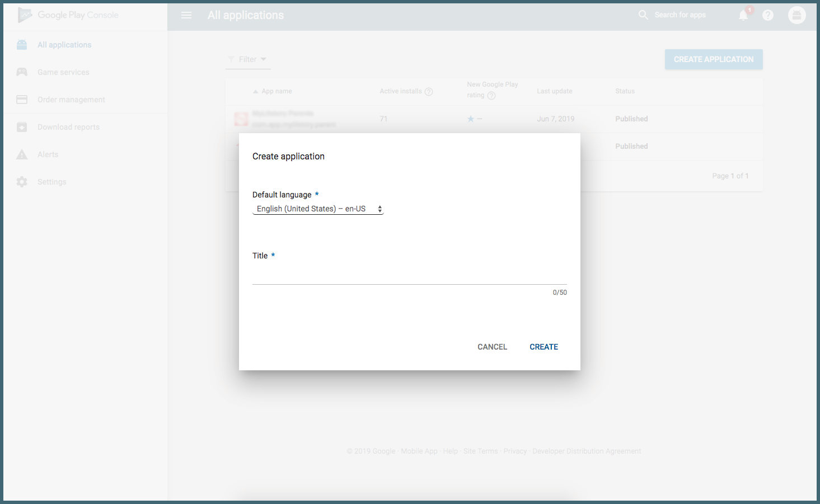Expand the Filter dropdown

(248, 59)
